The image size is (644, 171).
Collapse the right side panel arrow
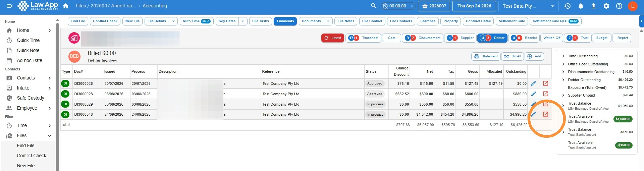pyautogui.click(x=642, y=21)
